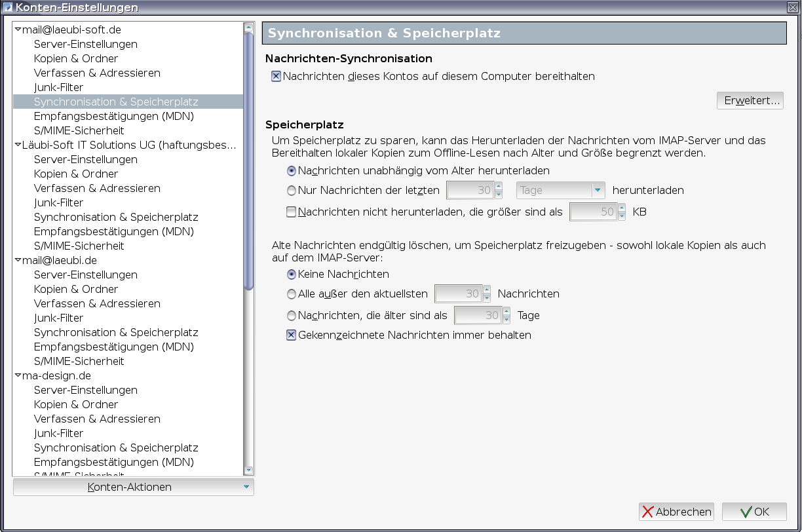The width and height of the screenshot is (802, 532).
Task: Open the Erweitert... settings
Action: tap(750, 101)
